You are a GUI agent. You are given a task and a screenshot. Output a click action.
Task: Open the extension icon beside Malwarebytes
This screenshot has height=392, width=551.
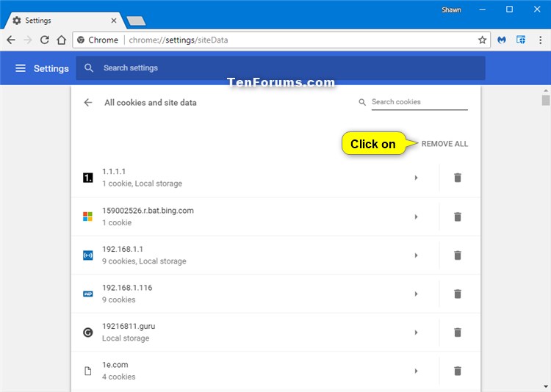pos(521,40)
